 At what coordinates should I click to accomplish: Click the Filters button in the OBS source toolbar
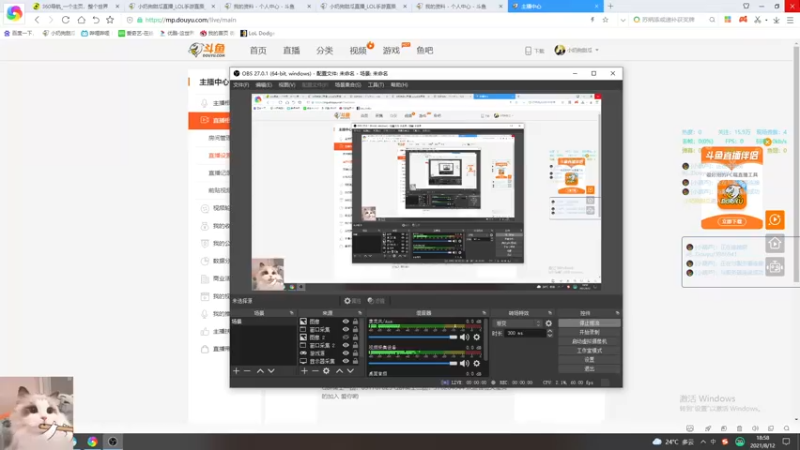pos(377,301)
